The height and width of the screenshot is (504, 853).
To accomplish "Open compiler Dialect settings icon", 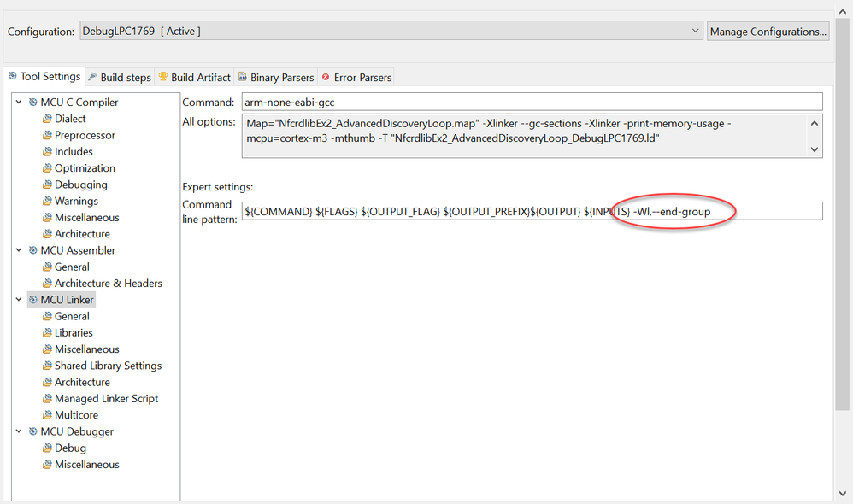I will [47, 119].
